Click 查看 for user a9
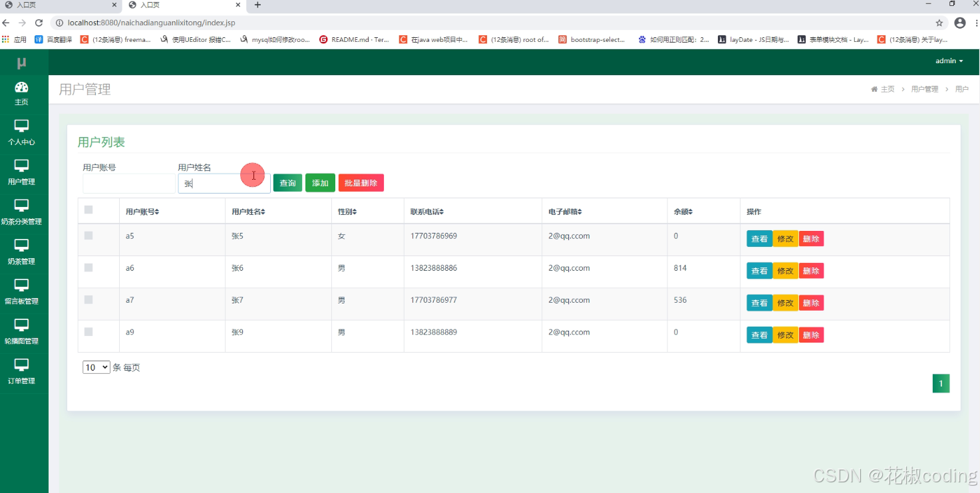Screen dimensions: 980x493 (759, 335)
